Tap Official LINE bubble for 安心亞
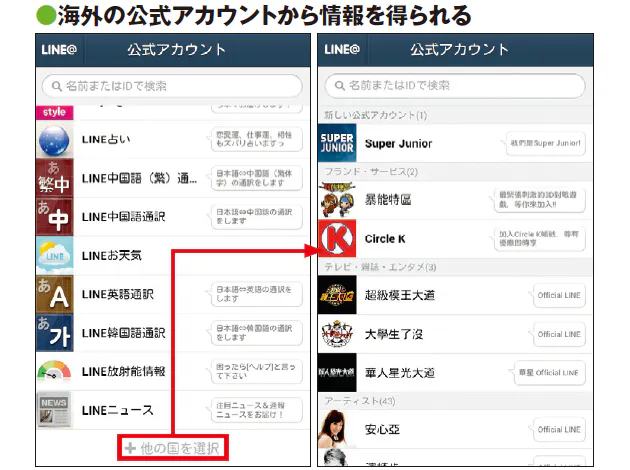The image size is (630, 470). (x=559, y=429)
